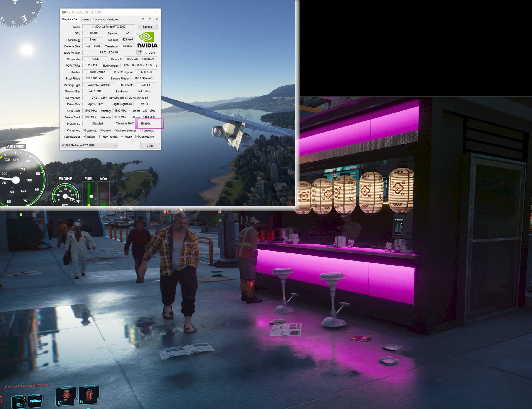532x409 pixels.
Task: Click the Cyberpunk phone HUD icon
Action: [x=19, y=402]
